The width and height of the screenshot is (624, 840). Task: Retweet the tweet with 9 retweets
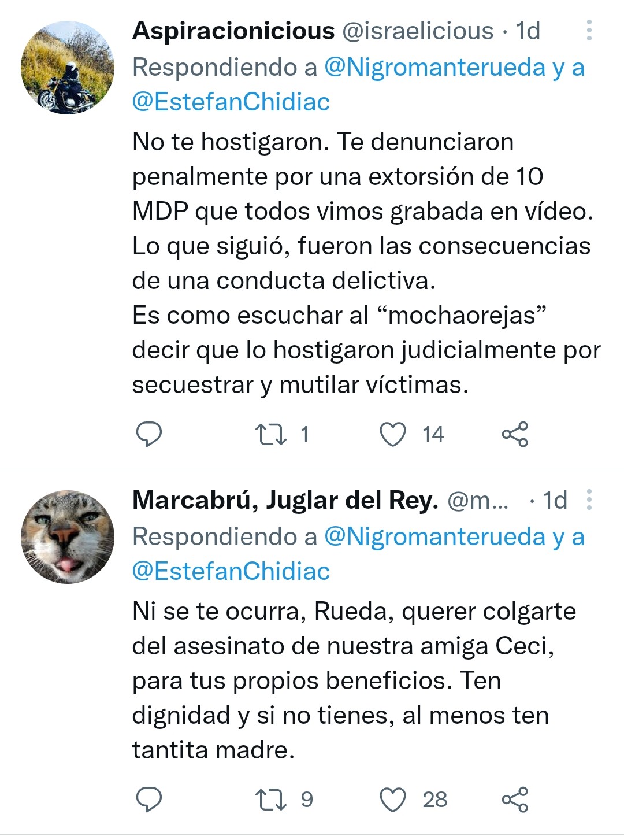271,800
